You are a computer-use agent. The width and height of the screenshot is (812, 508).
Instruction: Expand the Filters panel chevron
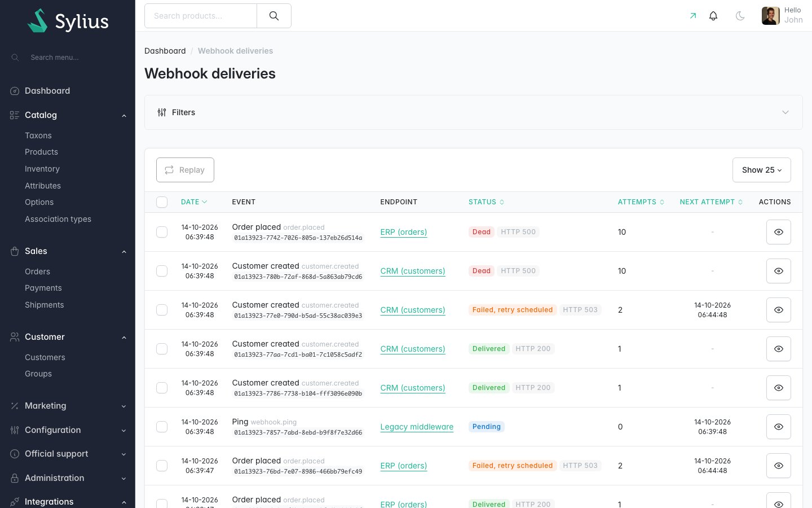pos(785,112)
